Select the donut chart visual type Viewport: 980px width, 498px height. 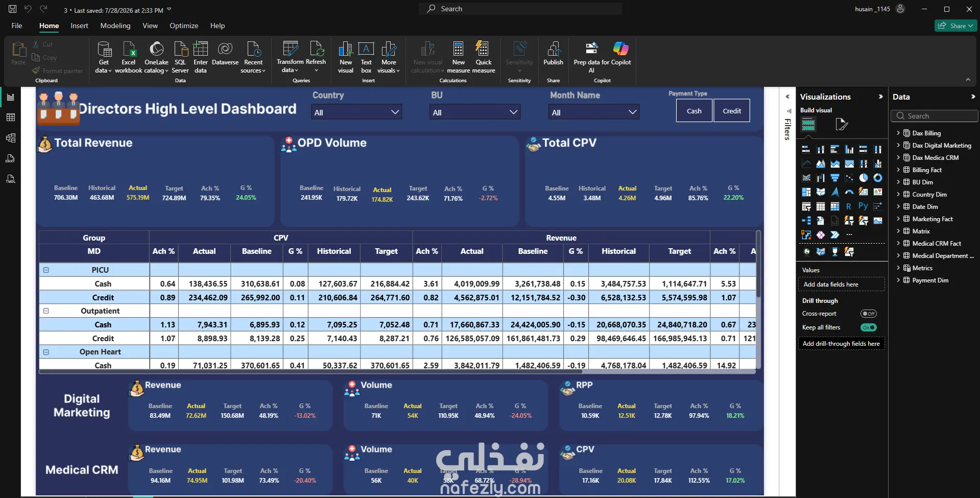coord(878,178)
